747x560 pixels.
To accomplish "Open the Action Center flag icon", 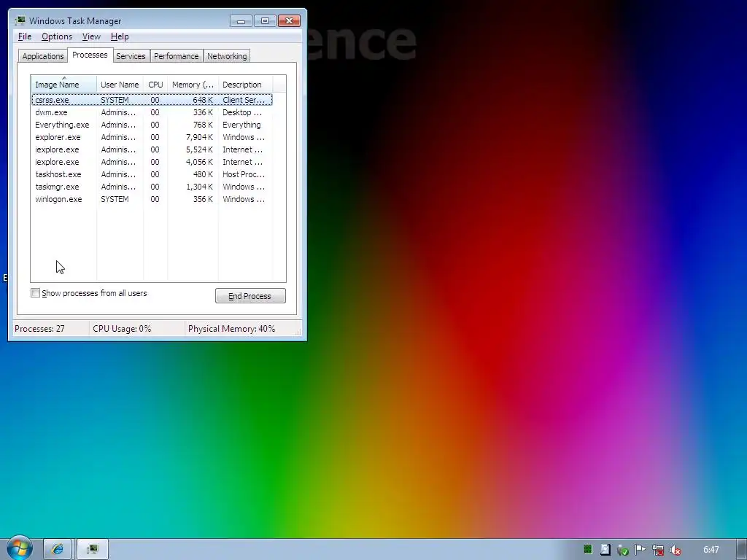I will (640, 550).
